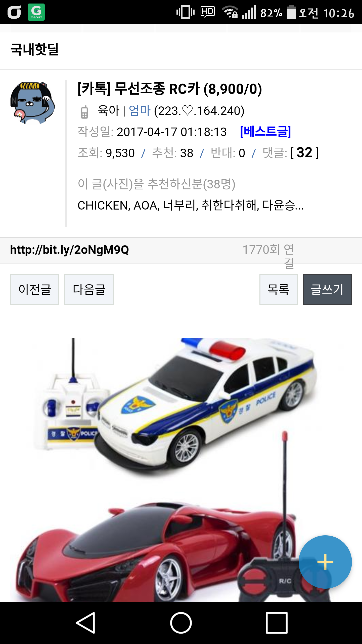Open the 국내핫딜 board heading

34,49
